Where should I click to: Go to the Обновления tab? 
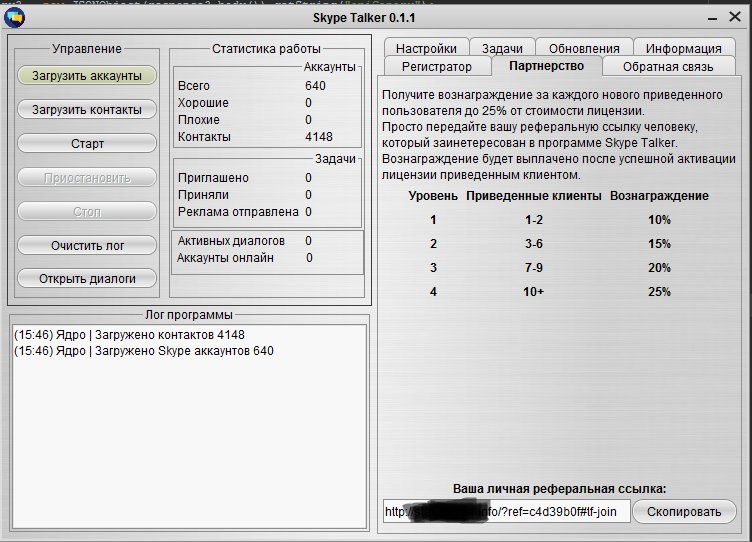click(584, 48)
